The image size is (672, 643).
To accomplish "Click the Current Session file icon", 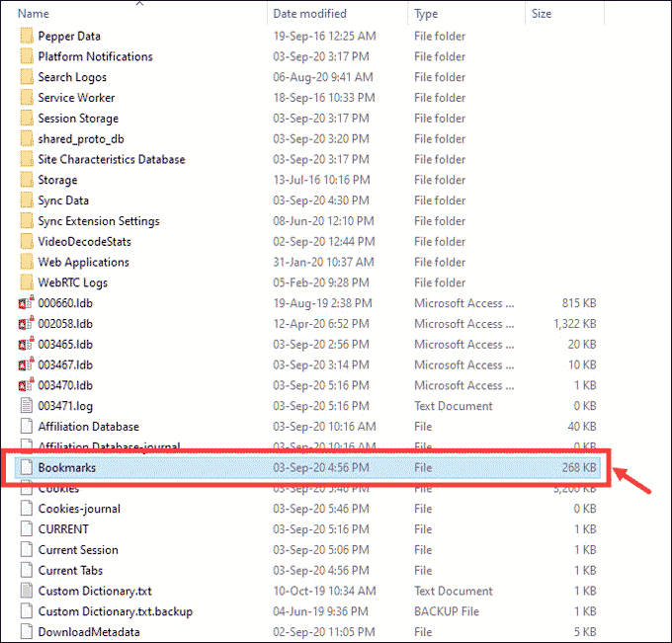I will tap(27, 549).
